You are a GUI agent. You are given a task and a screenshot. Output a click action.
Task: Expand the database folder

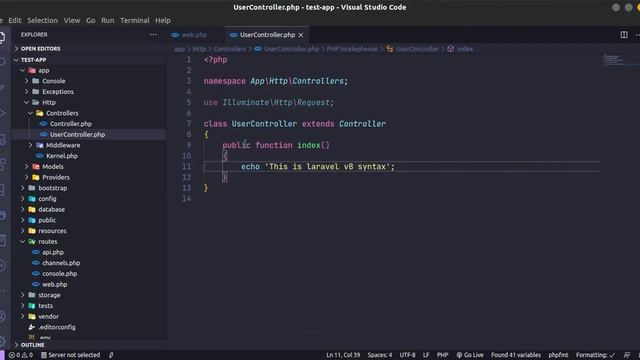pyautogui.click(x=89, y=209)
